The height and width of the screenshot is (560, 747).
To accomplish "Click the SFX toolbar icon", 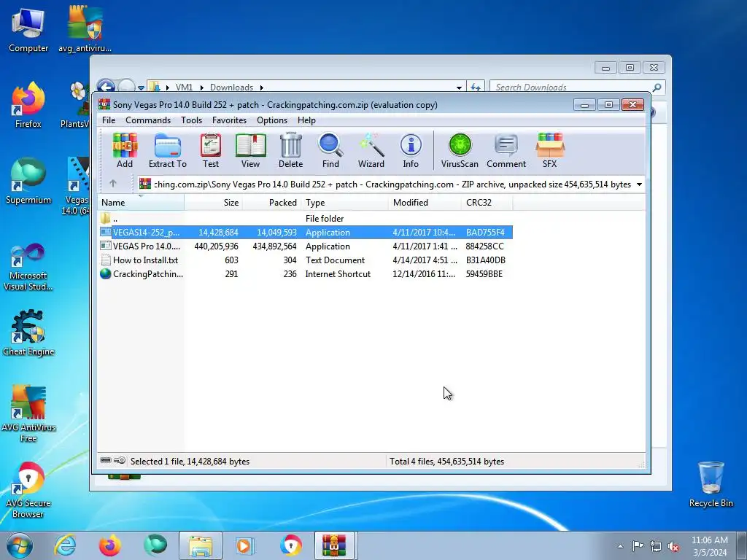I will (550, 150).
